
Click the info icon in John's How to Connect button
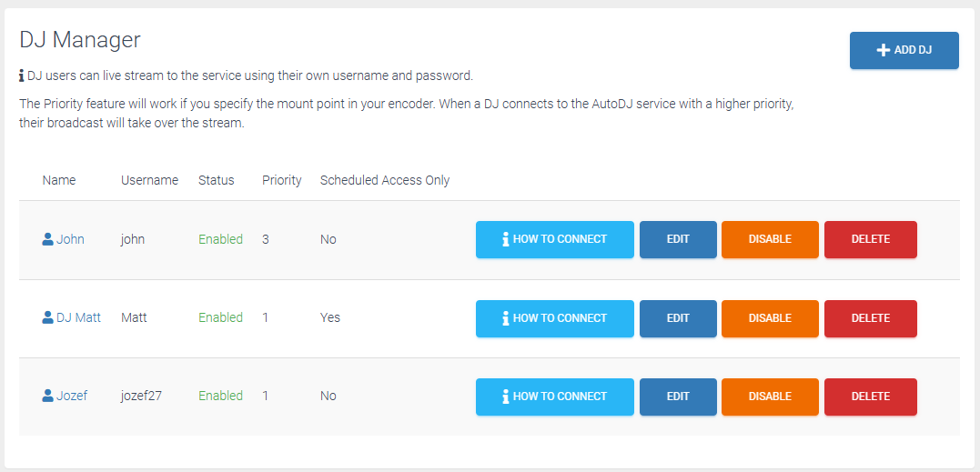[x=506, y=239]
